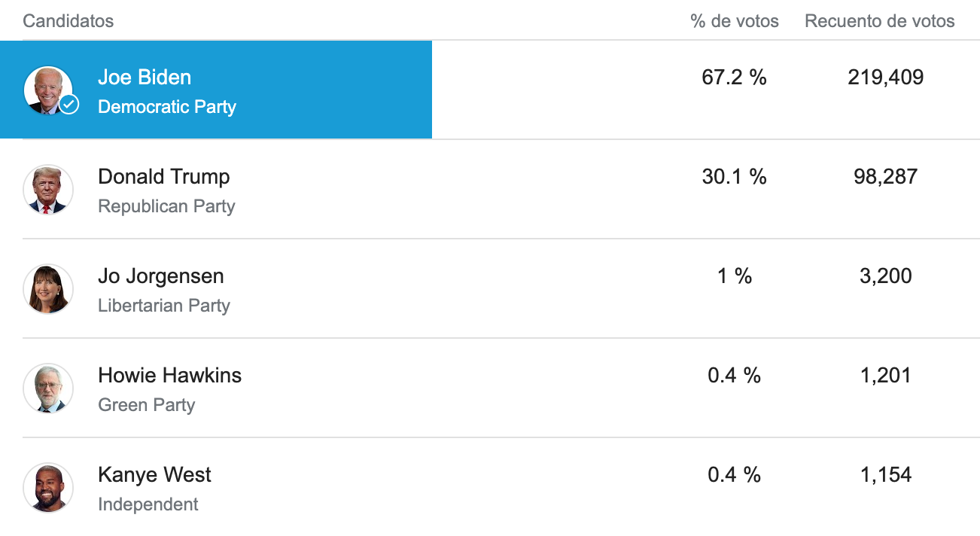Click the Libertarian Party label
This screenshot has height=536, width=980.
pos(163,306)
